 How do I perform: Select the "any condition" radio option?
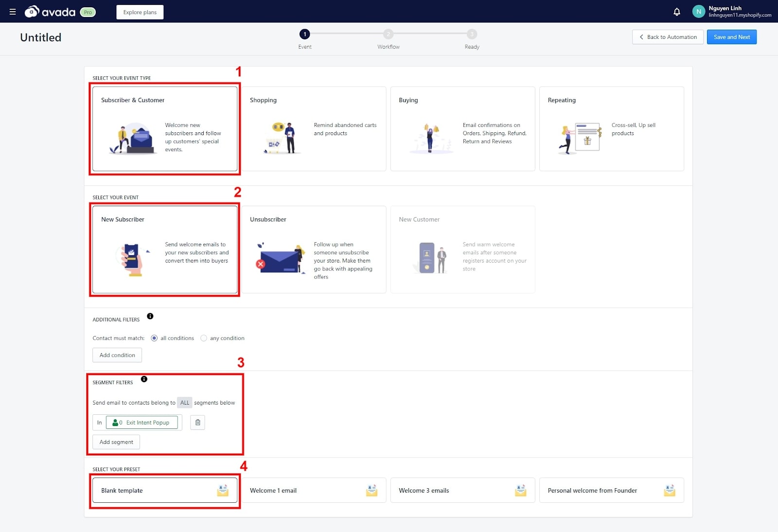pyautogui.click(x=204, y=338)
